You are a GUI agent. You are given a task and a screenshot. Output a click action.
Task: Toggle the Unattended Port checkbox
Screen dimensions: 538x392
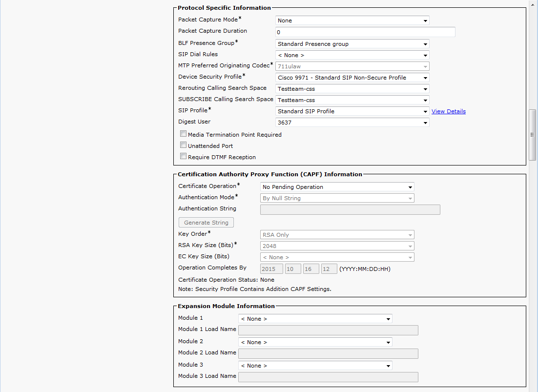pyautogui.click(x=184, y=145)
